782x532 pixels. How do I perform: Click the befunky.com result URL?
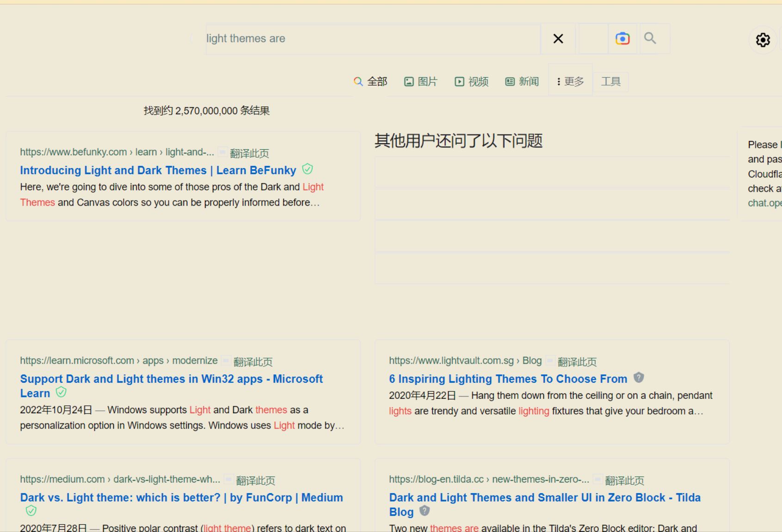coord(117,152)
